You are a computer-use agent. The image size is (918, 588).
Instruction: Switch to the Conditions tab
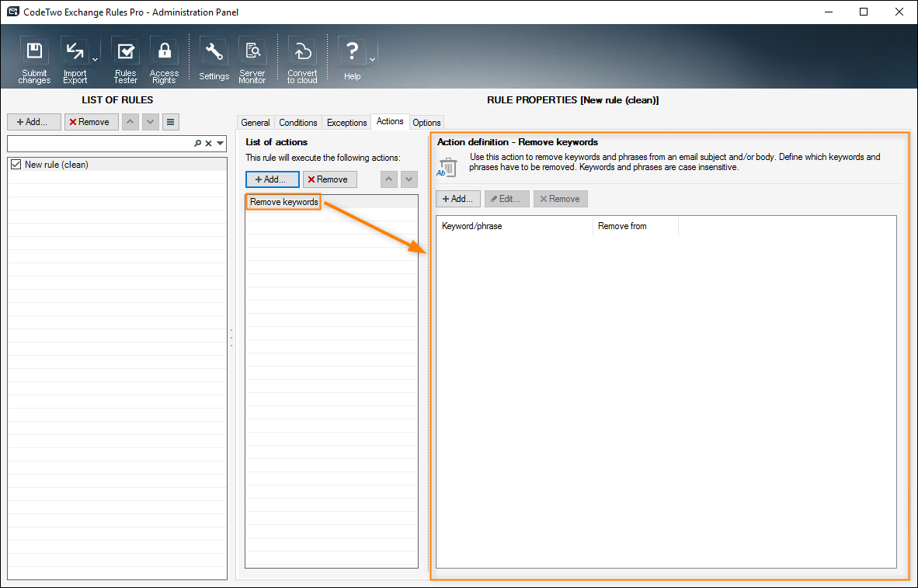(x=298, y=123)
